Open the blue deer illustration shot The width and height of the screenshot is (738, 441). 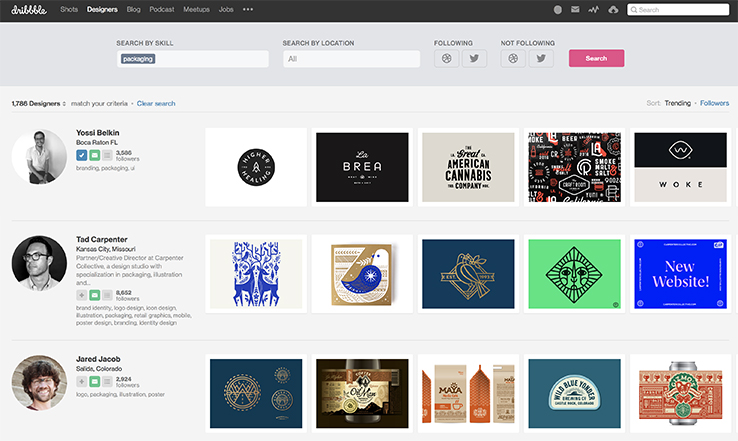tap(256, 274)
